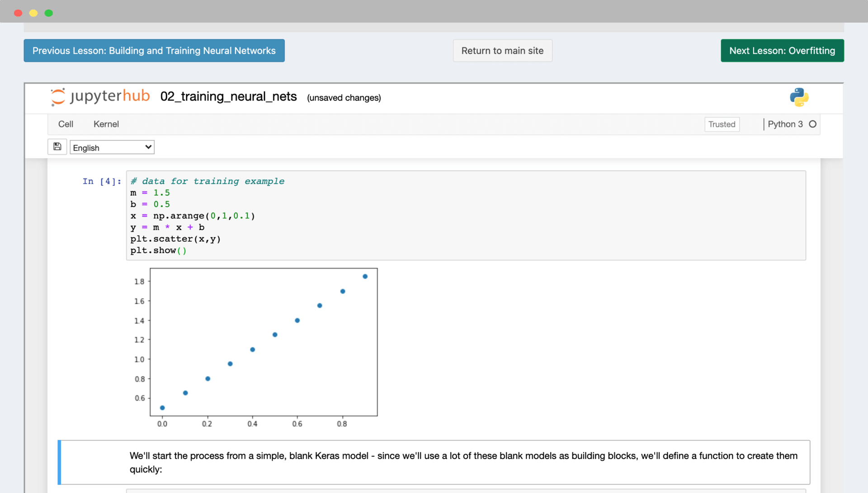Click Return to main site button

[x=502, y=51]
